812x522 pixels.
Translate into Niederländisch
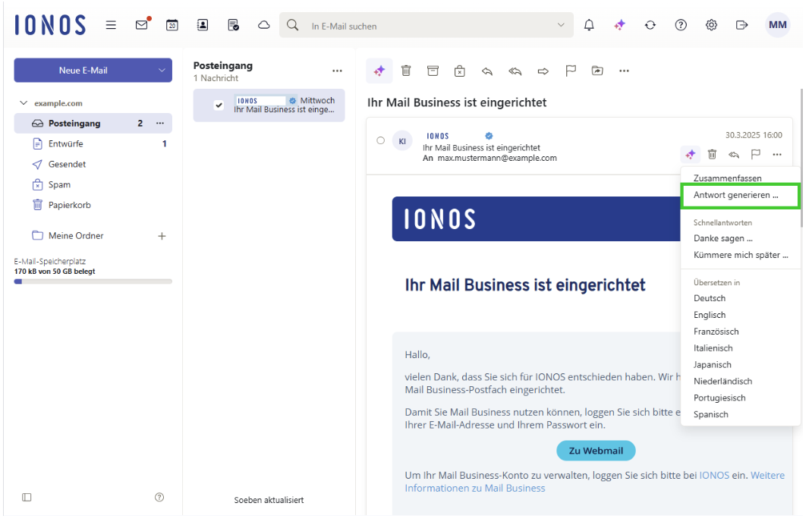pos(723,381)
